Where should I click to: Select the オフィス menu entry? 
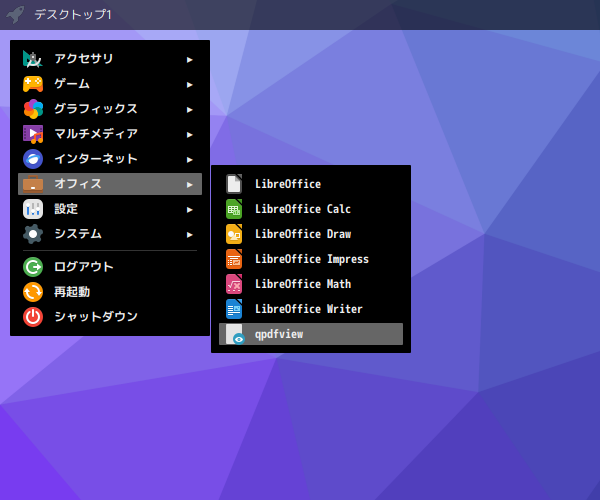point(110,184)
